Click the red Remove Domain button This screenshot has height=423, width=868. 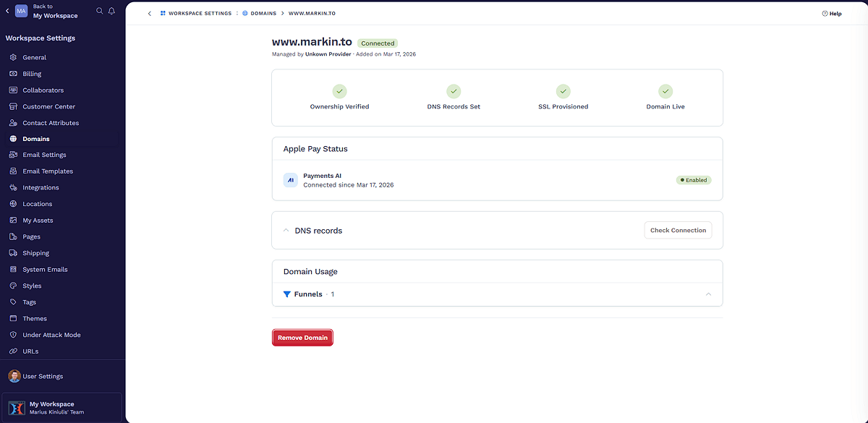[x=302, y=338]
